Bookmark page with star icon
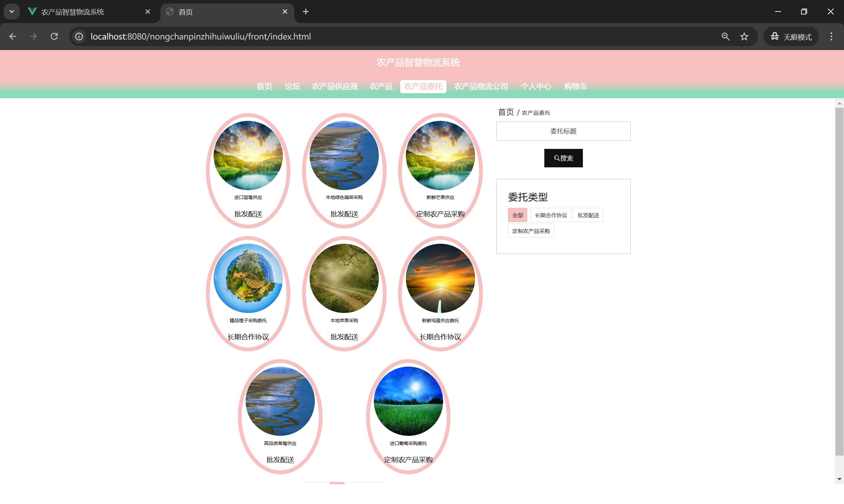844x504 pixels. [x=744, y=36]
